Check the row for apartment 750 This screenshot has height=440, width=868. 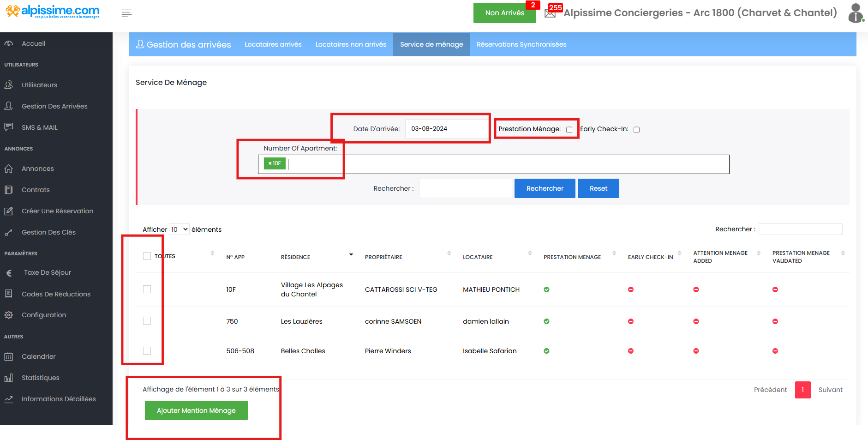(147, 321)
